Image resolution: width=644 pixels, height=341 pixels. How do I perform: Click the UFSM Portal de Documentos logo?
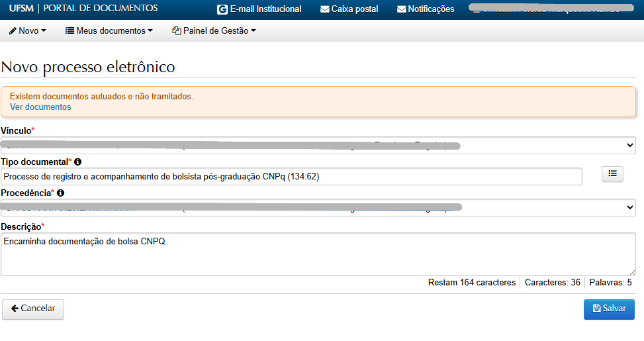[79, 9]
